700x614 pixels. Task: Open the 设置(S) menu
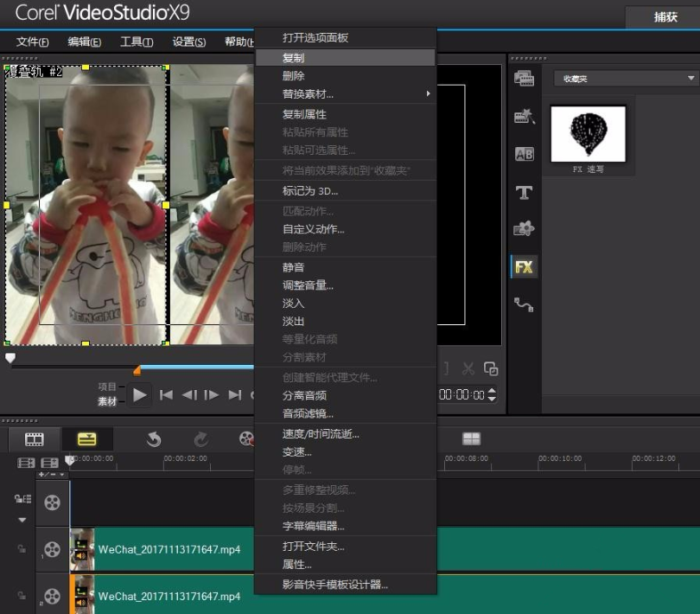click(188, 41)
